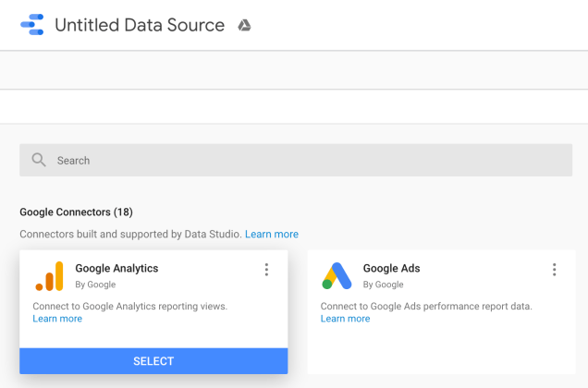Image resolution: width=588 pixels, height=388 pixels.
Task: Open the Google Ads card's three-dot menu
Action: click(x=554, y=270)
